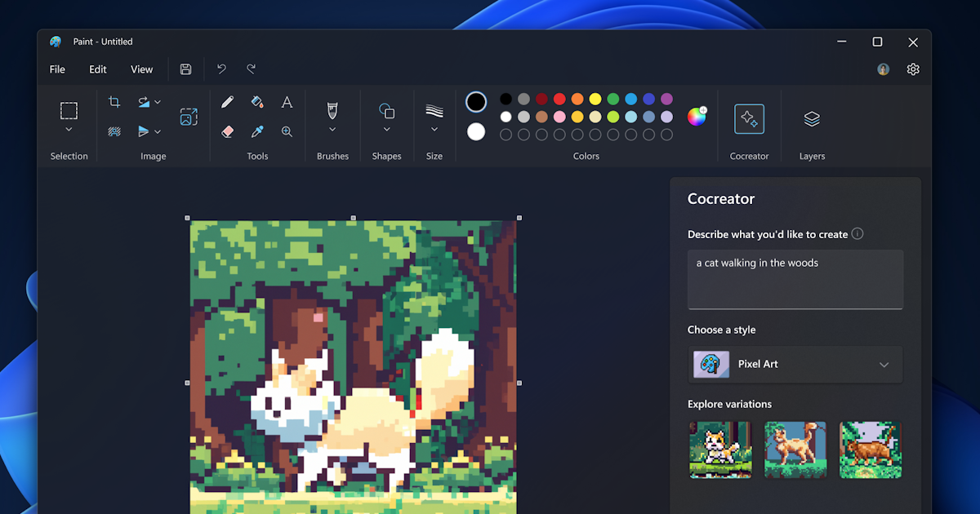Click the 'Explore variations' label
This screenshot has height=514, width=980.
pyautogui.click(x=729, y=404)
